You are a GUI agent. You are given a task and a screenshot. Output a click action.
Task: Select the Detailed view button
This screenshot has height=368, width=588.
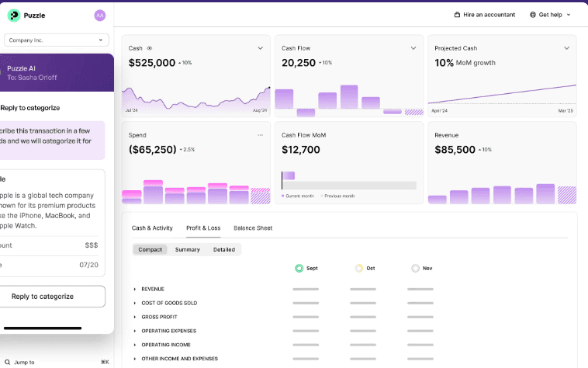(x=224, y=249)
